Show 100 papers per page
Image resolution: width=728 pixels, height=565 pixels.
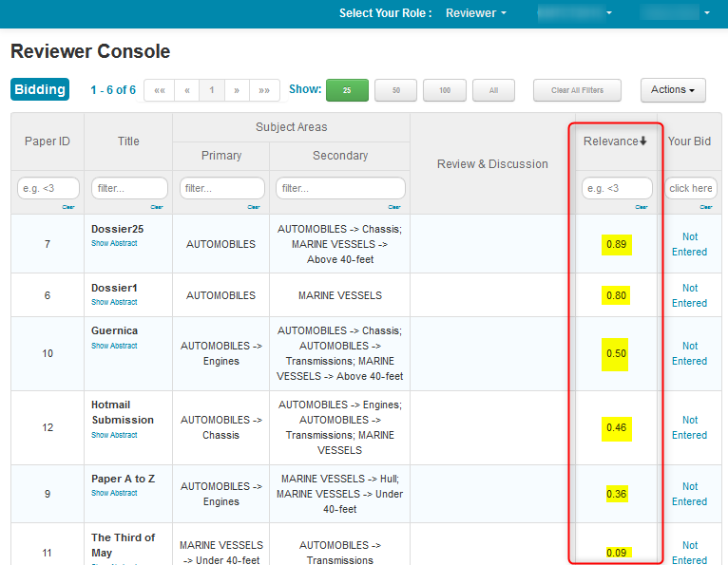click(x=444, y=90)
